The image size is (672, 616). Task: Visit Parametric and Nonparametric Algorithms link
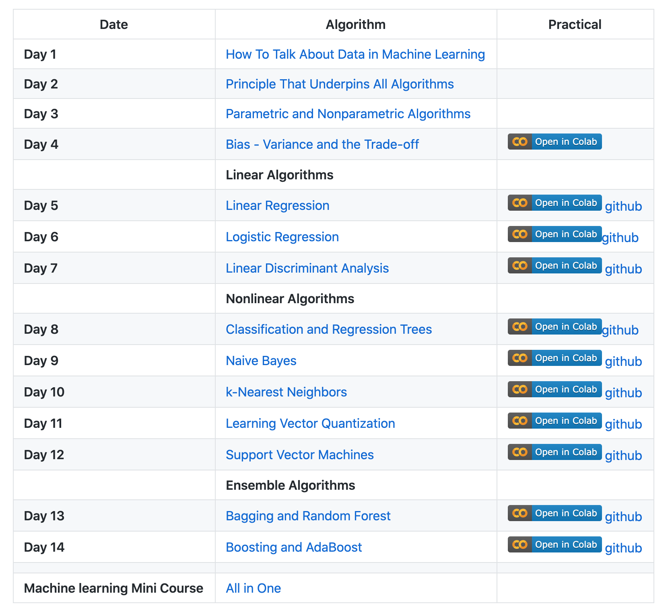click(348, 114)
